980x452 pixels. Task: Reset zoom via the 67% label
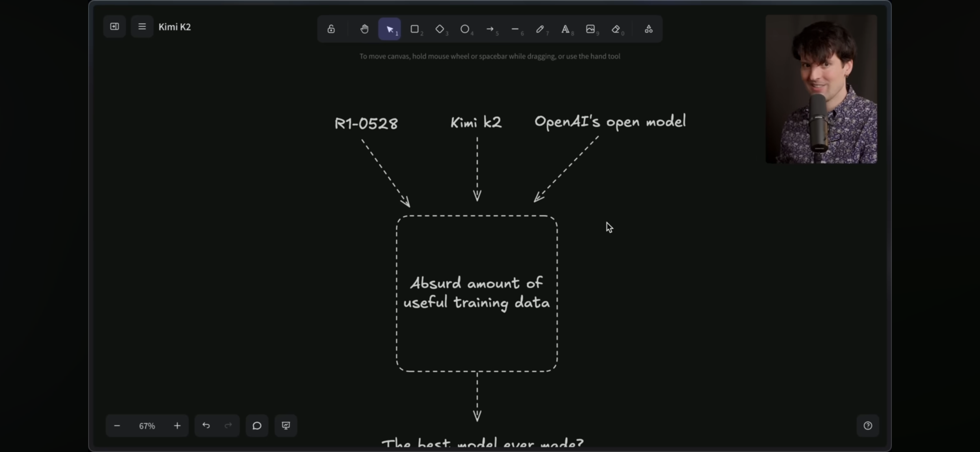pos(147,426)
